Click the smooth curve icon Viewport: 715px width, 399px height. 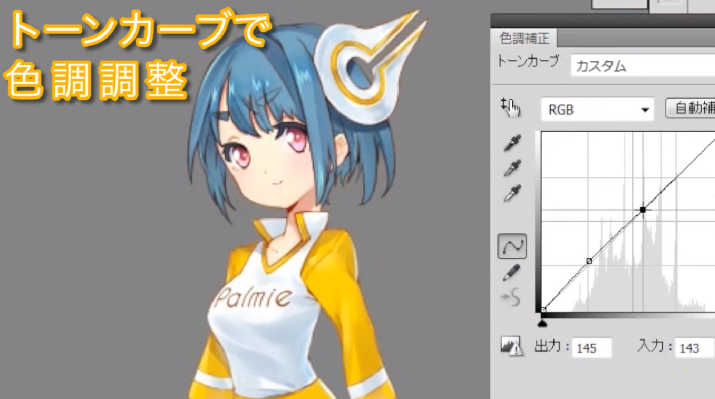coord(511,297)
